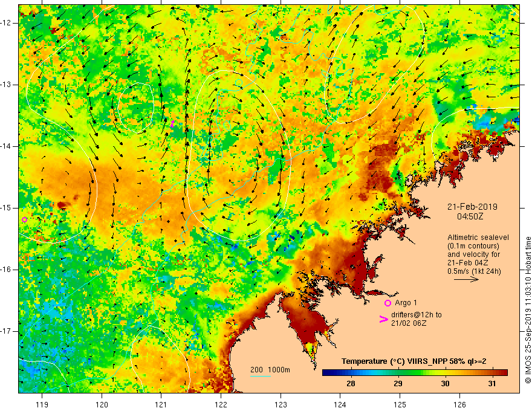532x411 pixels.
Task: Click the Argo 1 legend circle icon
Action: 388,303
